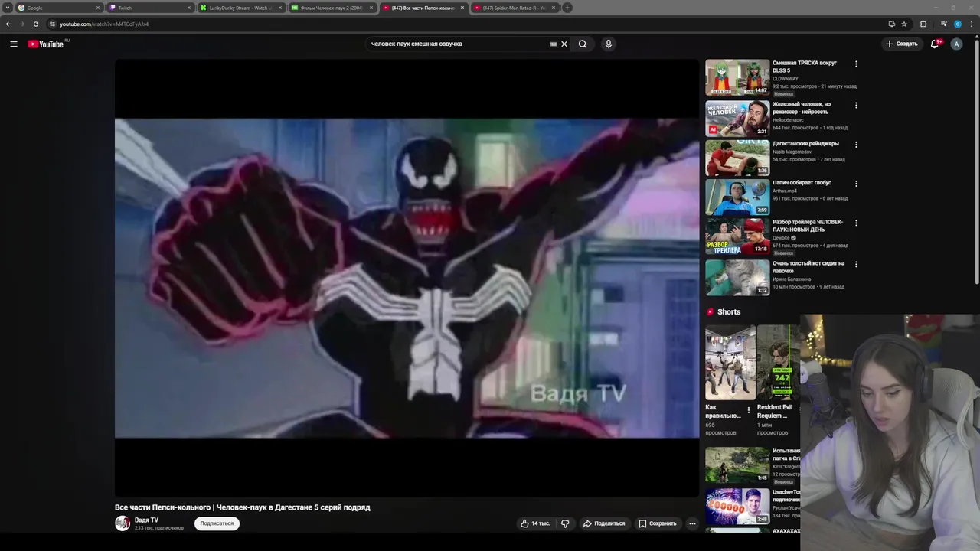Reload the current page

point(36,24)
